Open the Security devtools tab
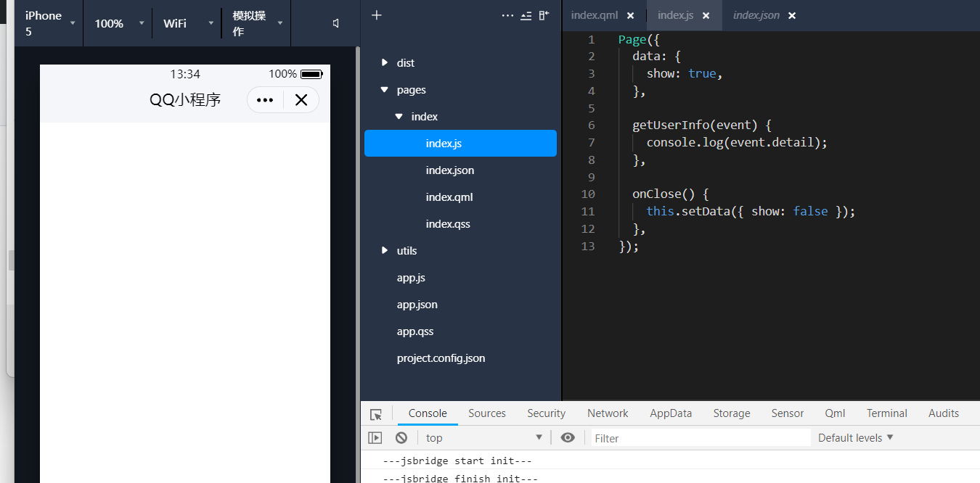Screen dimensions: 980x483 coord(546,413)
